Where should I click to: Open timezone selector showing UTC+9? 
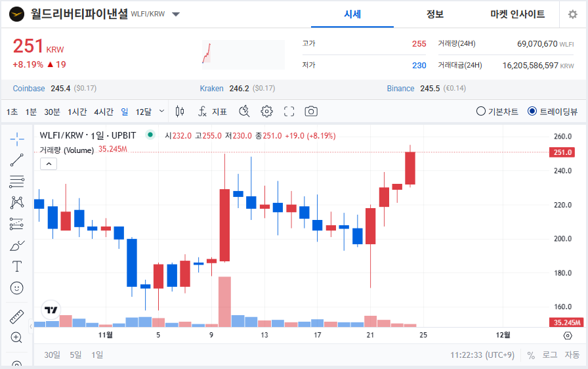(482, 355)
